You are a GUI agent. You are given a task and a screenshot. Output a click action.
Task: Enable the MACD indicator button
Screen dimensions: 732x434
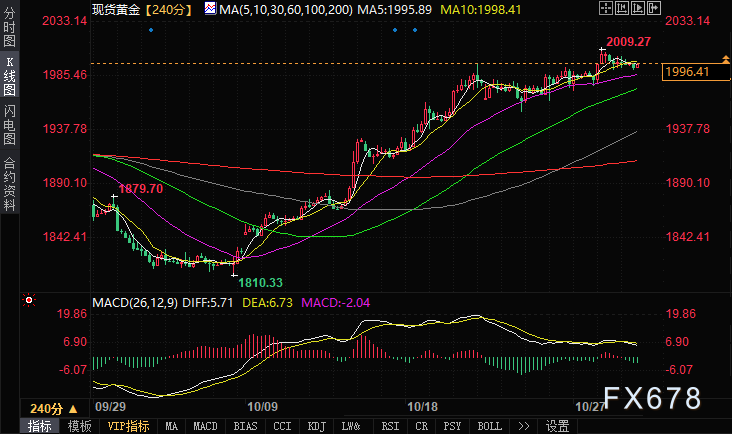point(205,425)
